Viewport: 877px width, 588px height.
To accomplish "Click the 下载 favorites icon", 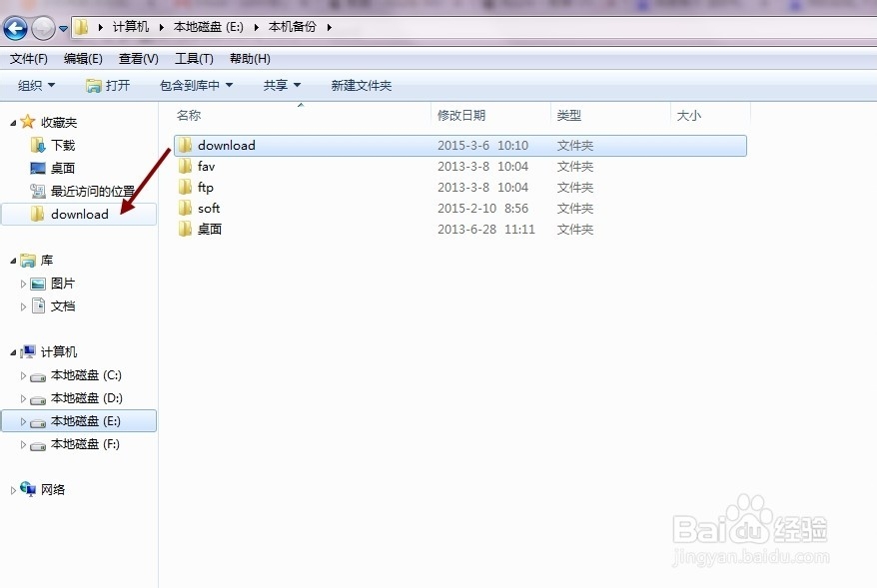I will click(x=38, y=146).
